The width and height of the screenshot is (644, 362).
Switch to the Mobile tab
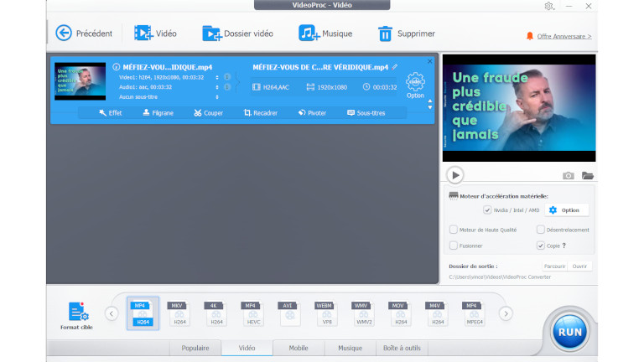299,348
